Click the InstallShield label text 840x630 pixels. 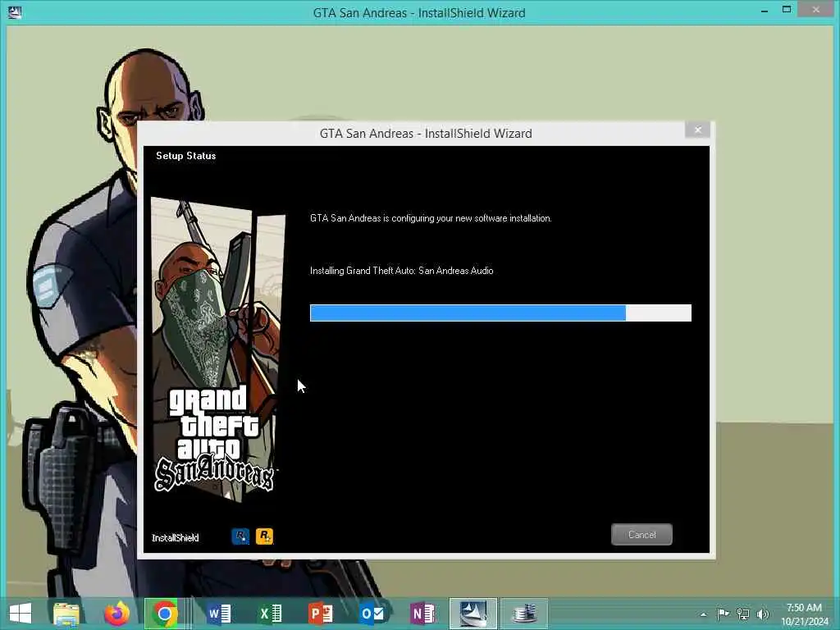tap(176, 538)
